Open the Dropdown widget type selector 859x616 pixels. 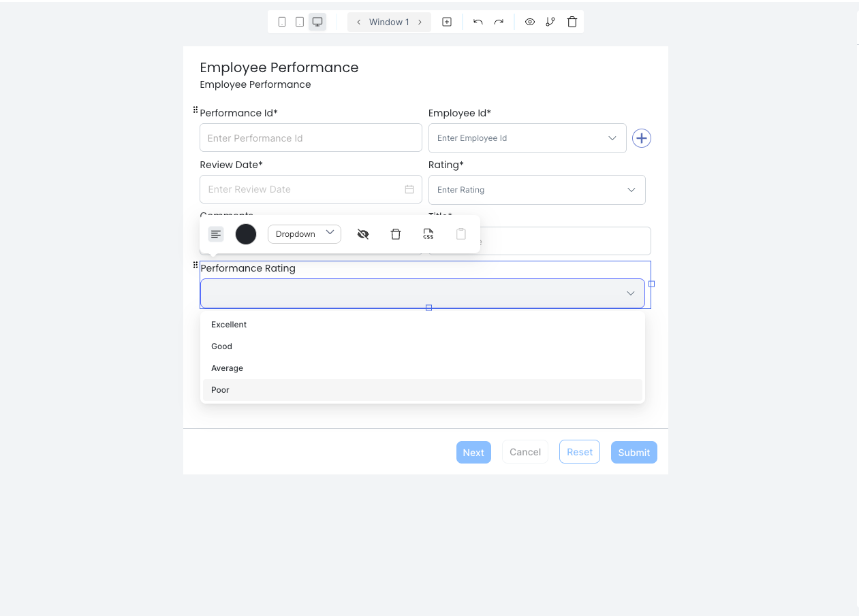point(304,233)
